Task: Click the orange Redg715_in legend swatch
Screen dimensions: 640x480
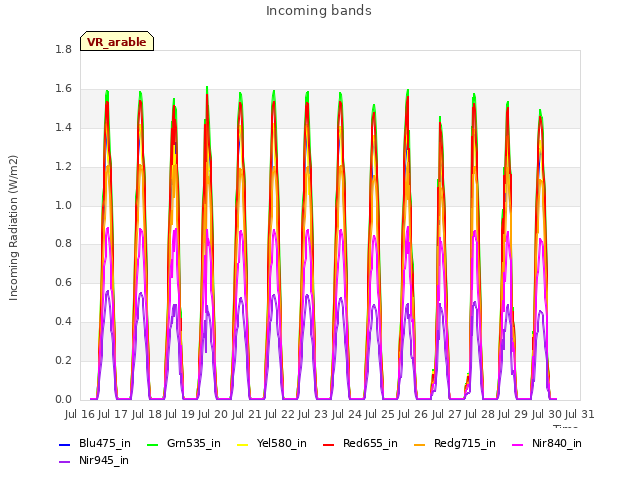Action: [419, 444]
